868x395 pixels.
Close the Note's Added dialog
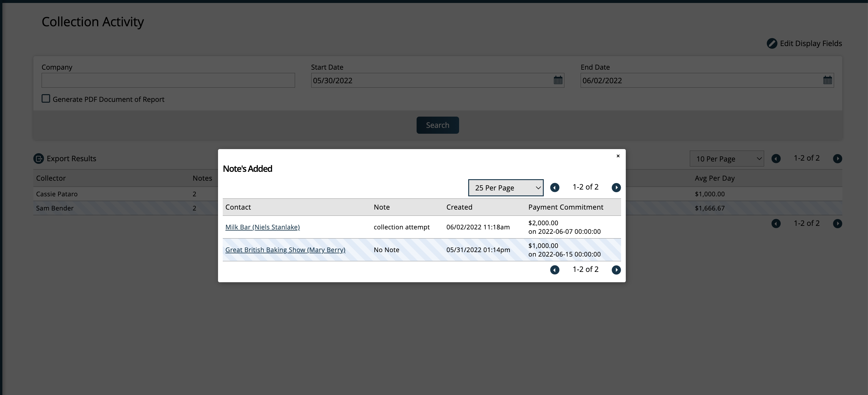point(618,156)
